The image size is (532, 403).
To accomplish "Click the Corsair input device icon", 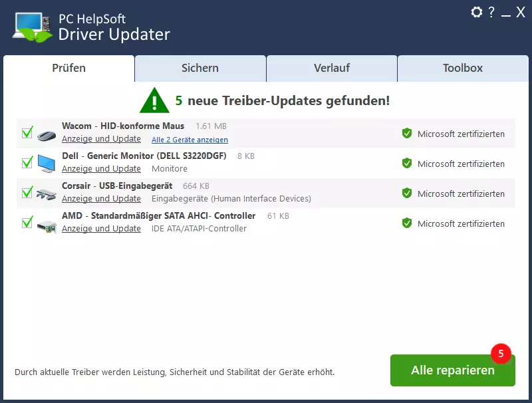I will click(47, 194).
